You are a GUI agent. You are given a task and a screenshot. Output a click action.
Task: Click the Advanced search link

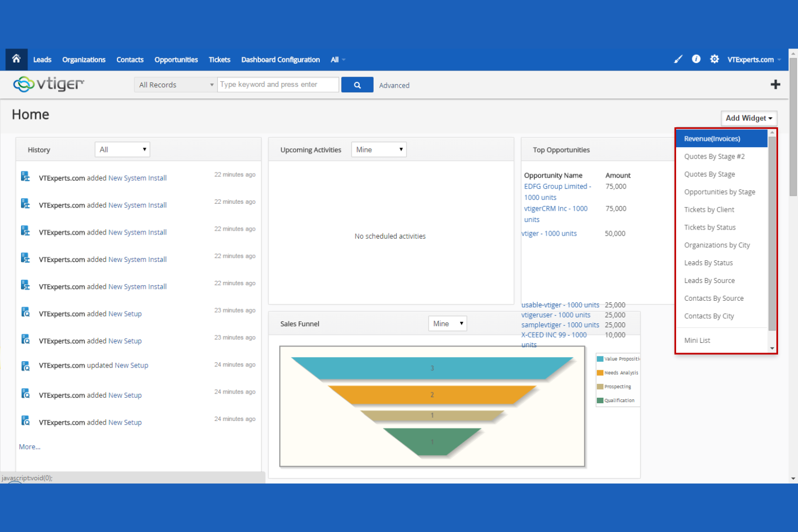[394, 85]
